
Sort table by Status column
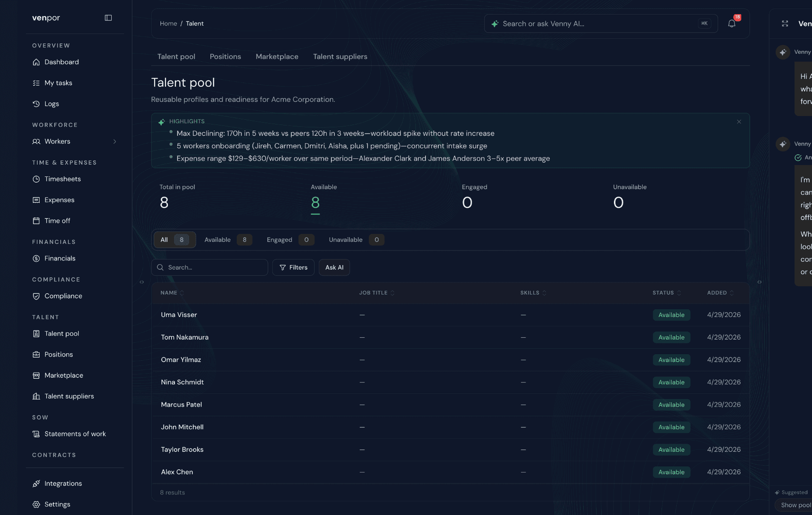(x=667, y=293)
